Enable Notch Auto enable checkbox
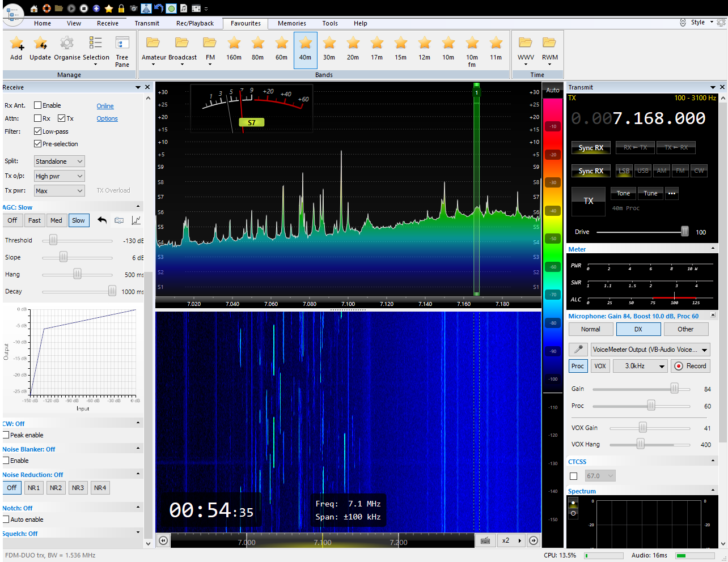The image size is (728, 562). [6, 520]
